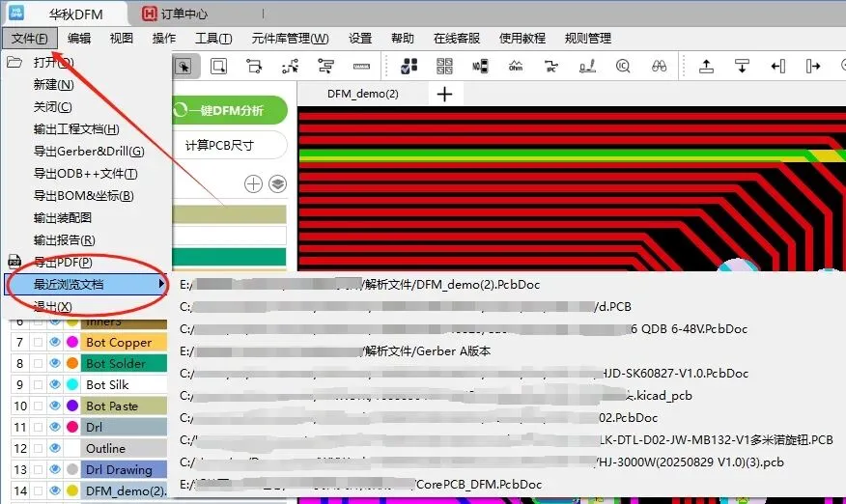Open recent file 解析文件/Gerber A版本
Viewport: 846px width, 504px height.
pyautogui.click(x=334, y=350)
